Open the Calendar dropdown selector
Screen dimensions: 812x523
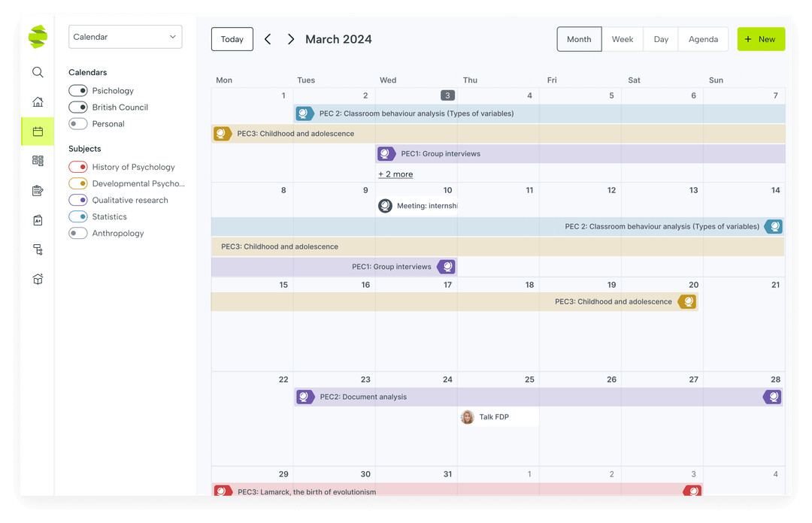coord(125,36)
